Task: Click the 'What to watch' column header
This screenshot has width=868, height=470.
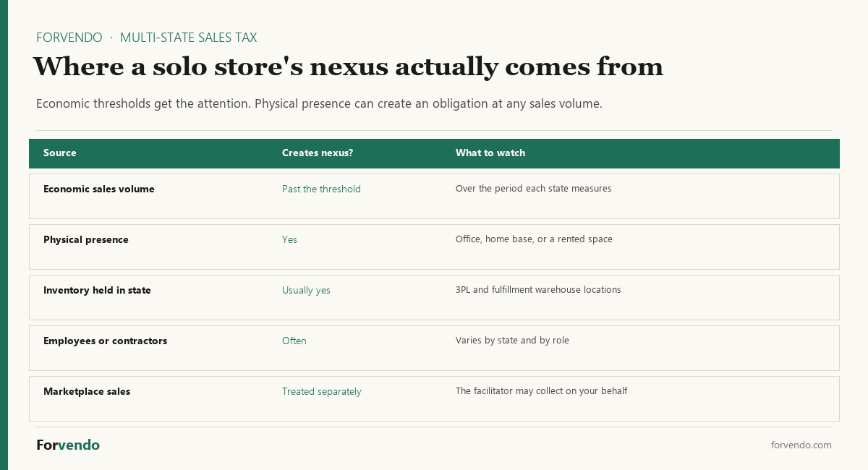Action: (490, 153)
